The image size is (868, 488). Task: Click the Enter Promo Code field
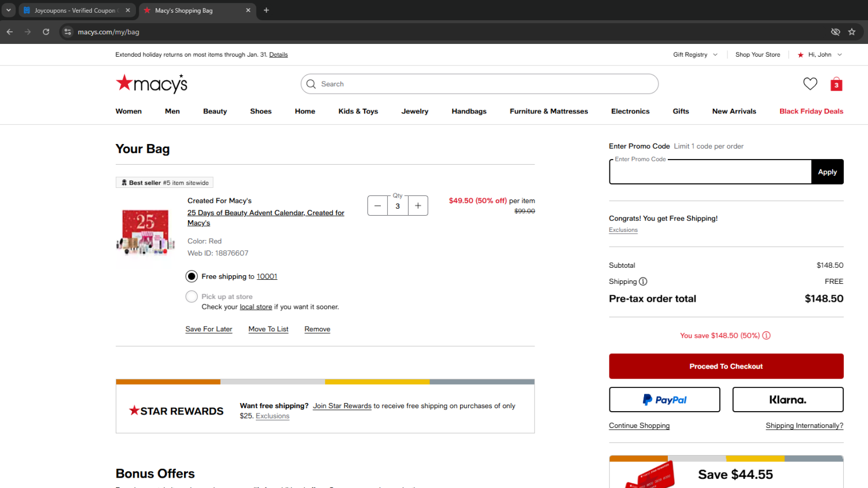point(710,172)
